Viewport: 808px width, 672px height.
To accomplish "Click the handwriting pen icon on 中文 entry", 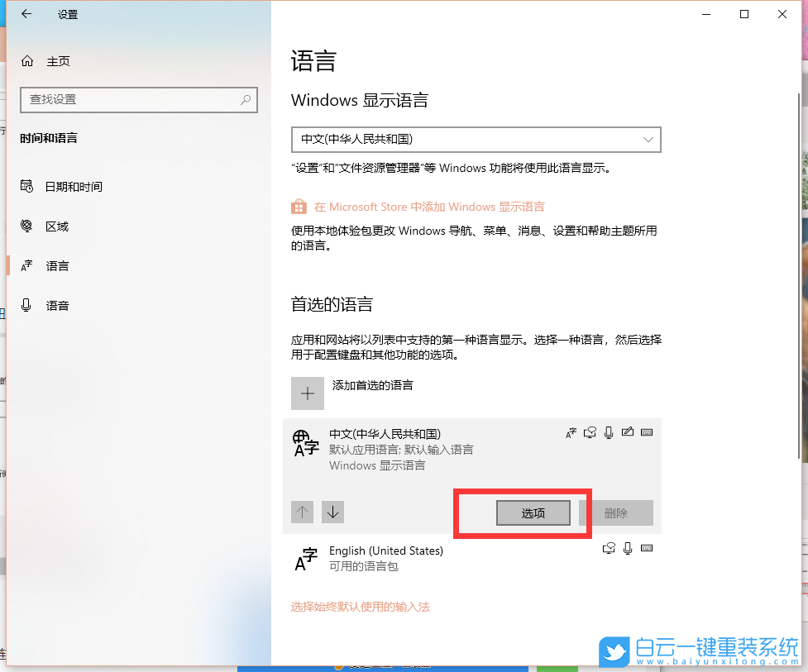I will 628,431.
